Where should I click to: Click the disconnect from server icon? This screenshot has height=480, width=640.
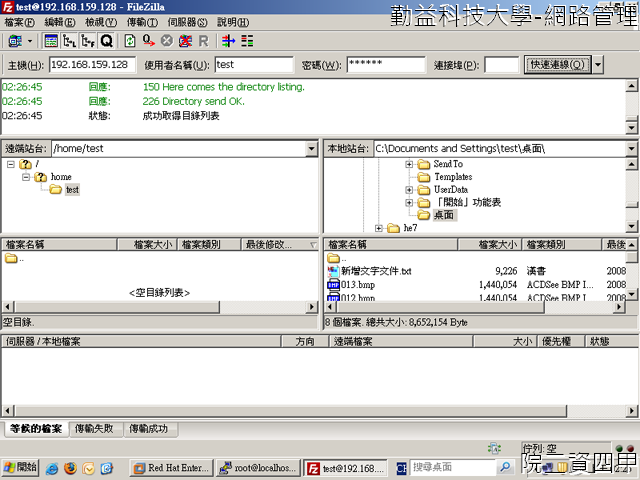185,41
